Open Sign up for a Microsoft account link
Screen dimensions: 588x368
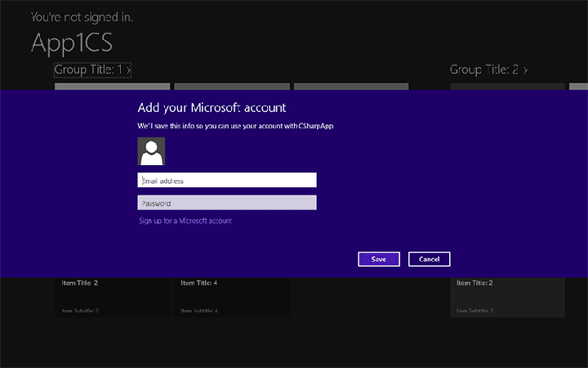tap(185, 221)
